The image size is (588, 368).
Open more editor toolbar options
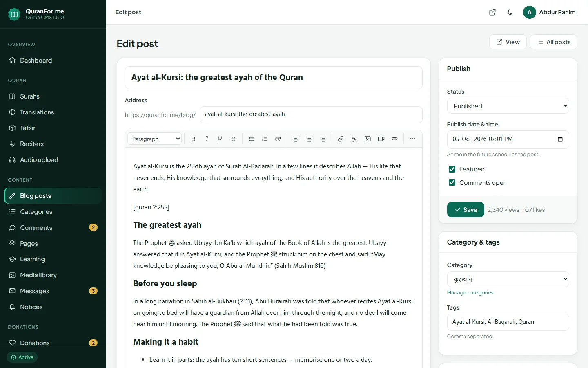pyautogui.click(x=412, y=139)
